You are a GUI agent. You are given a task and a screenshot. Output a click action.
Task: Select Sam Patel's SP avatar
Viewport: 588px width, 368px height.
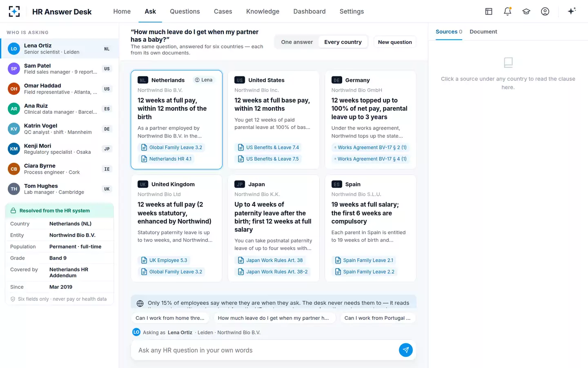(x=14, y=69)
